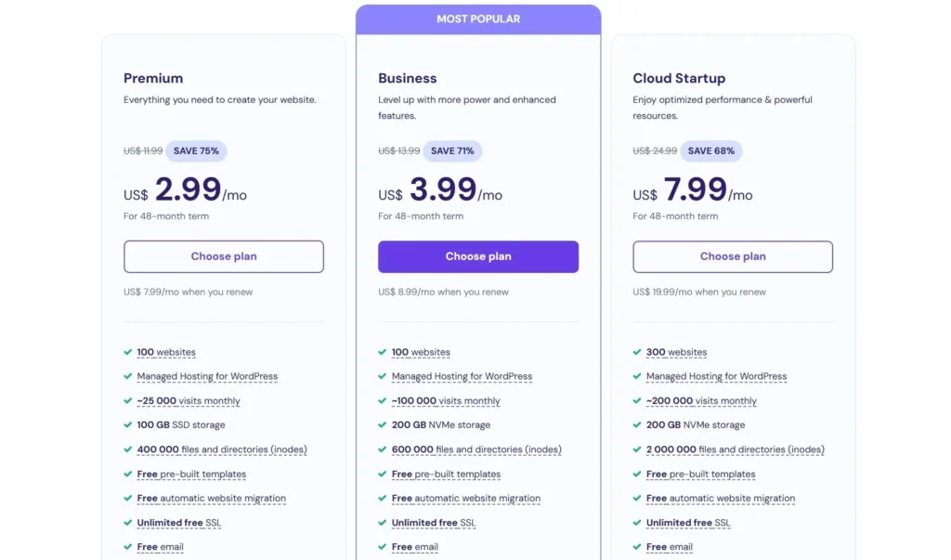Click checkmark beside Cloud Startup 300 websites
Viewport: 951px width, 560px height.
(x=637, y=352)
